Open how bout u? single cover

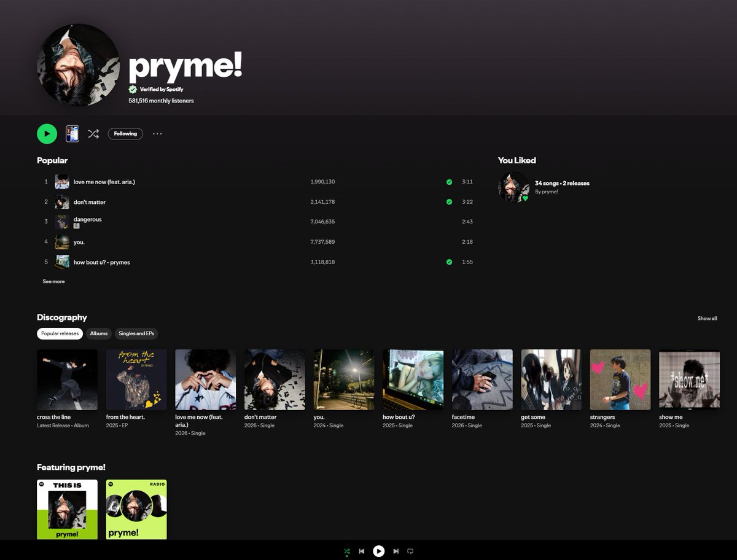(x=413, y=379)
